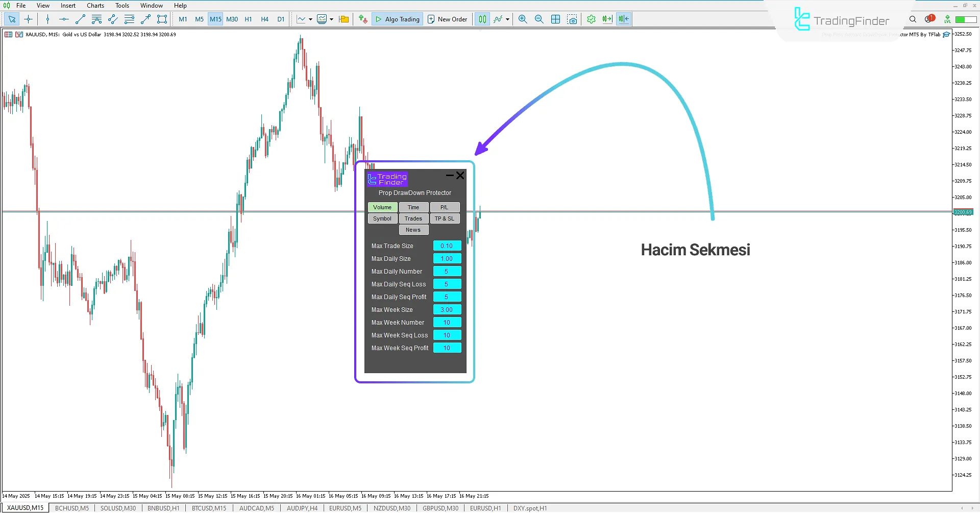
Task: Open the chart profile dropdown arrow
Action: tap(332, 19)
